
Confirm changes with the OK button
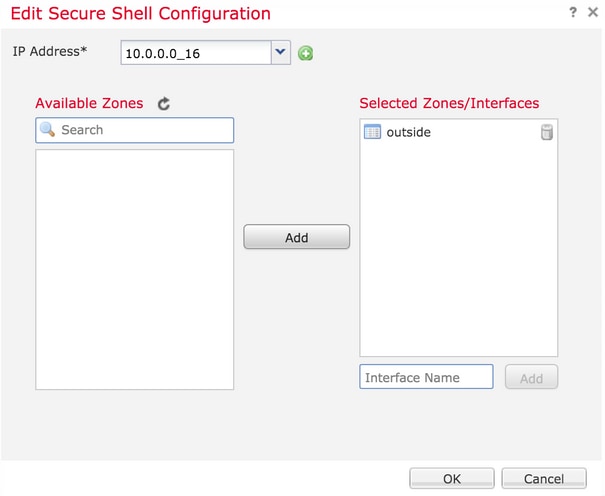click(452, 478)
